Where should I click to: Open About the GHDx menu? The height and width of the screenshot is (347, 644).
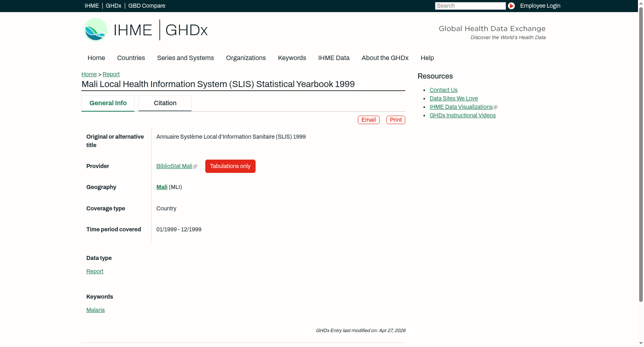[385, 58]
